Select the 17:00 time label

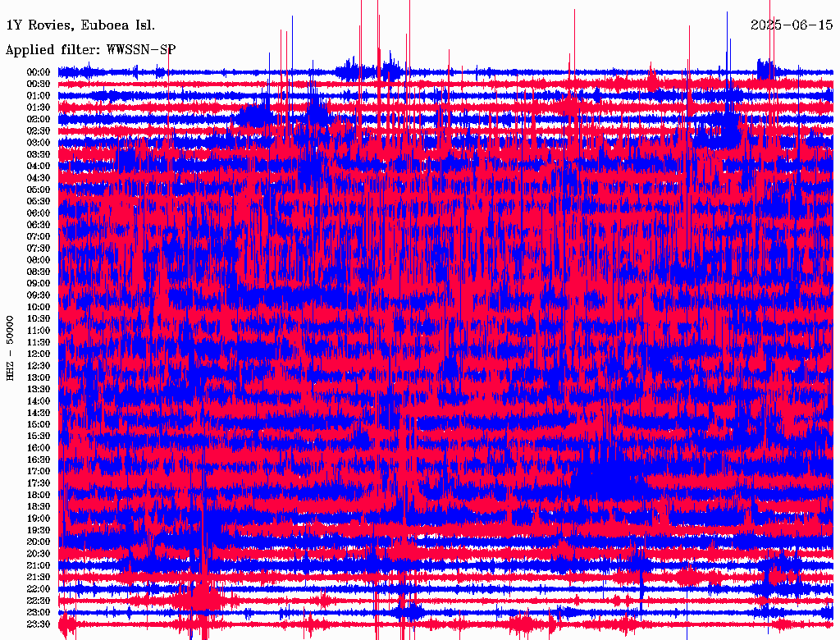tap(39, 472)
